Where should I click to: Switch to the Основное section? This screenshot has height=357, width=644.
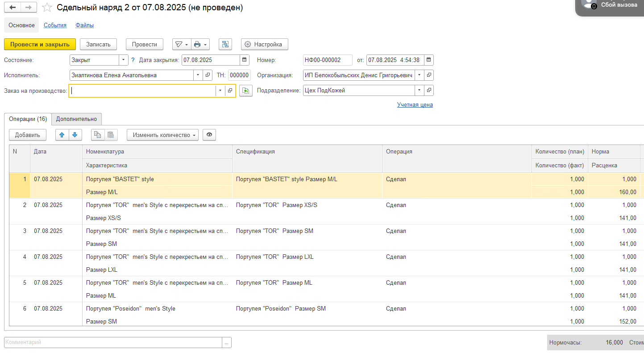[21, 25]
